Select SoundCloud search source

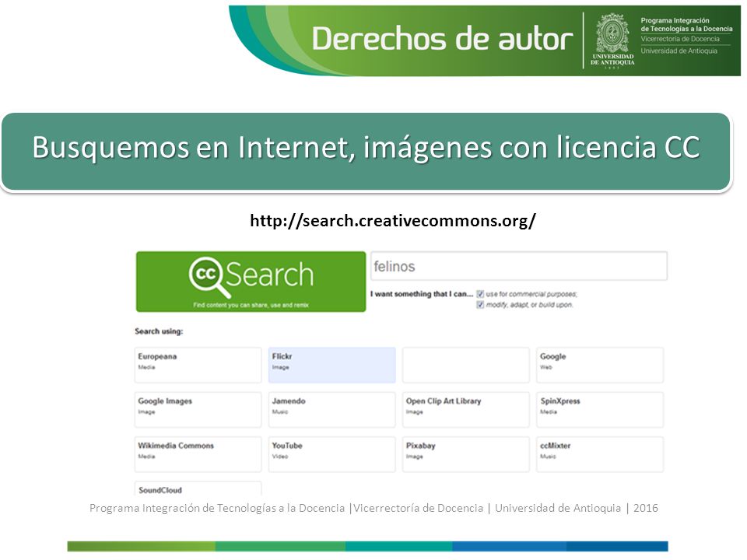coord(198,489)
